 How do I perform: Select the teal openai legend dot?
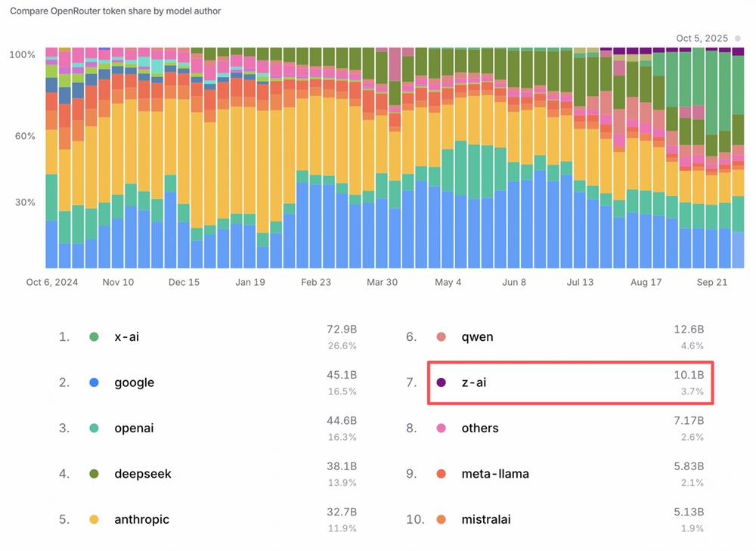click(x=94, y=428)
